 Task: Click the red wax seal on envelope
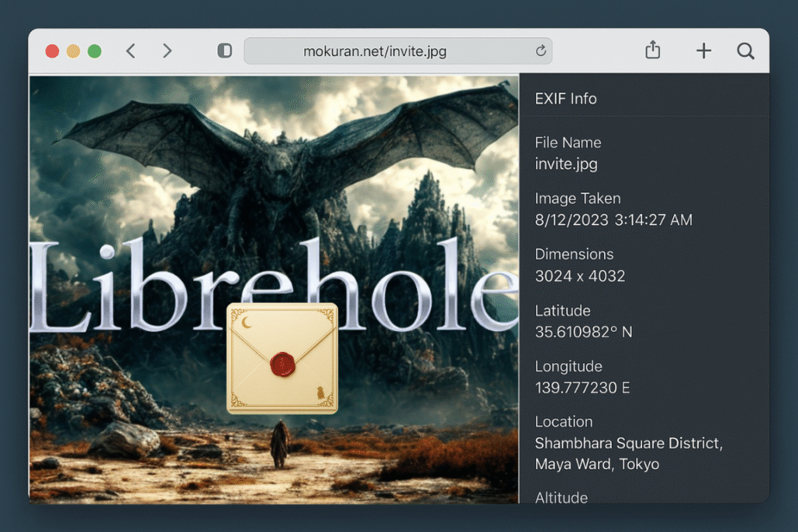pos(282,363)
